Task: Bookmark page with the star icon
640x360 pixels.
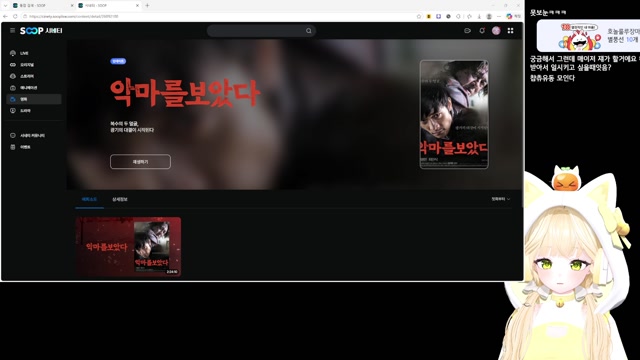Action: click(x=419, y=16)
